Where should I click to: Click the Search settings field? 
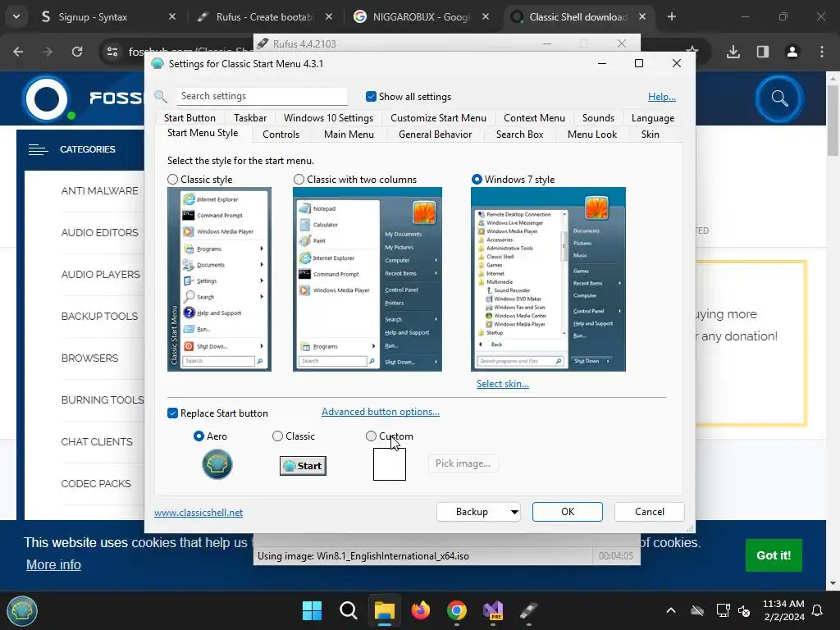[x=262, y=96]
